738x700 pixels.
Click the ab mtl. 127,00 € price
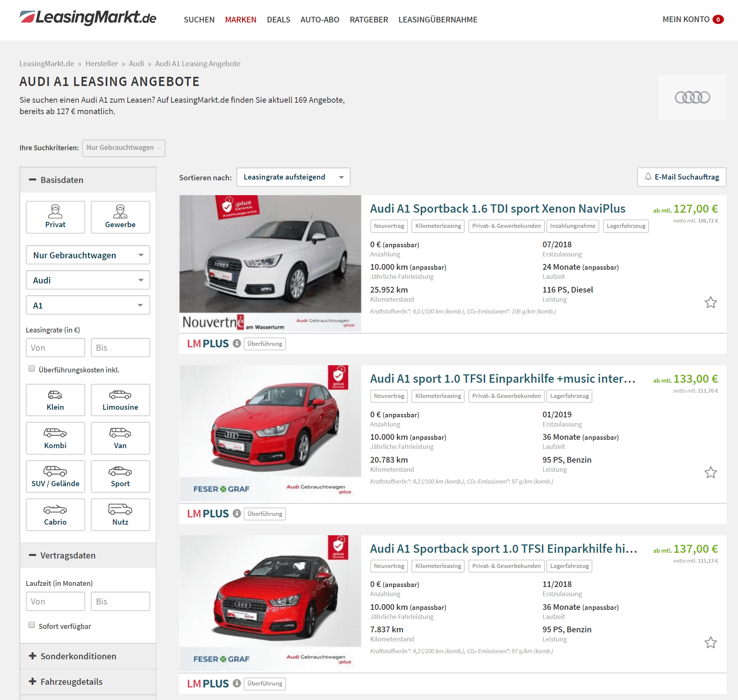(686, 209)
